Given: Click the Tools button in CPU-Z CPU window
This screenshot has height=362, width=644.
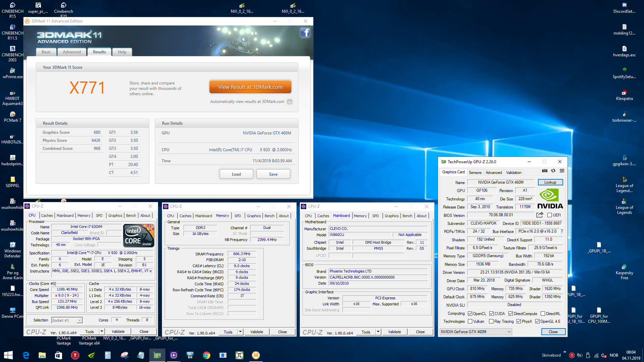Looking at the screenshot, I should click(x=90, y=331).
